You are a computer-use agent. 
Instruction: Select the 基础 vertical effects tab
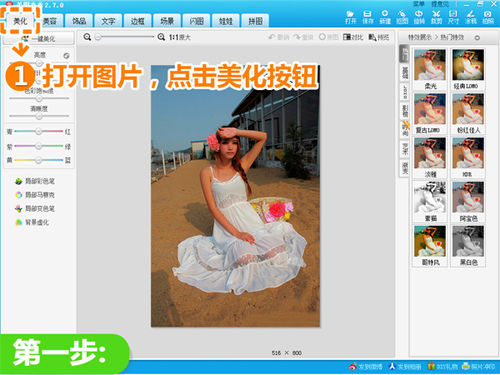[405, 73]
